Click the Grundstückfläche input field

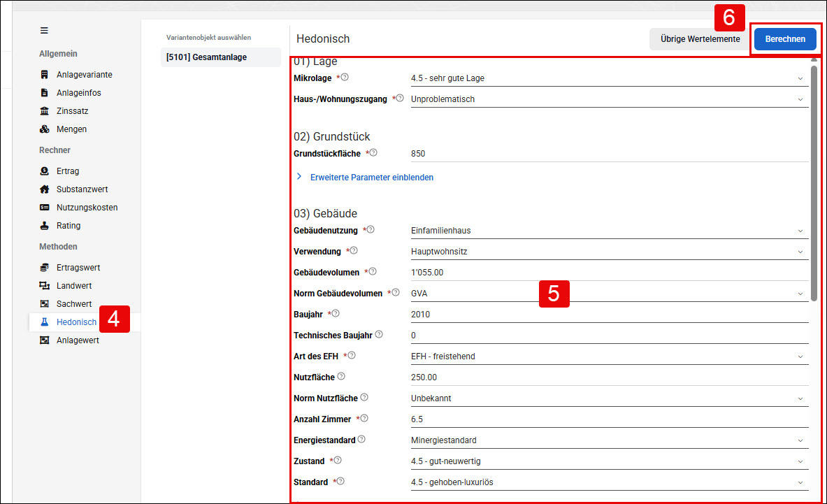pyautogui.click(x=609, y=153)
